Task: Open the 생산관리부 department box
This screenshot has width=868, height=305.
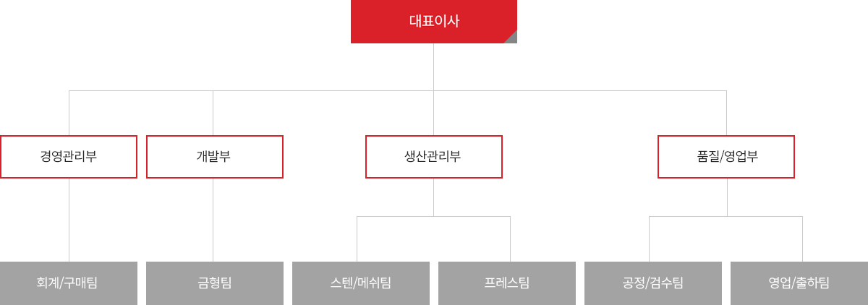Action: click(x=434, y=157)
